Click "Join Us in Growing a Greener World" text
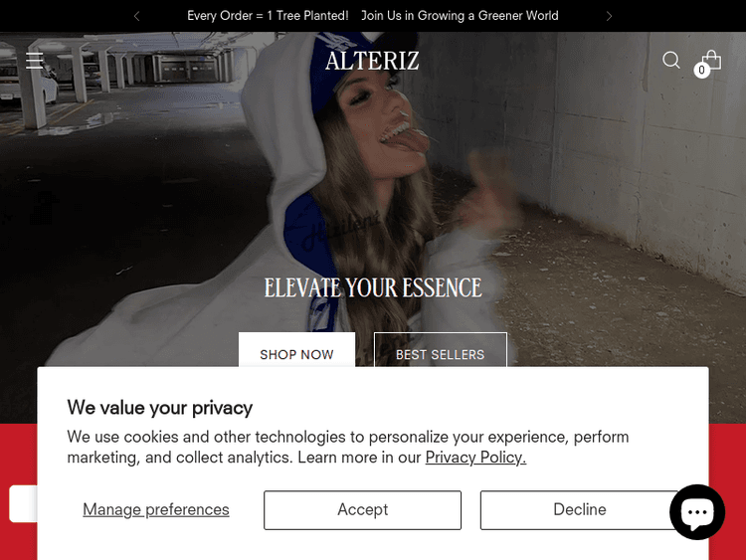This screenshot has width=746, height=560. click(460, 16)
